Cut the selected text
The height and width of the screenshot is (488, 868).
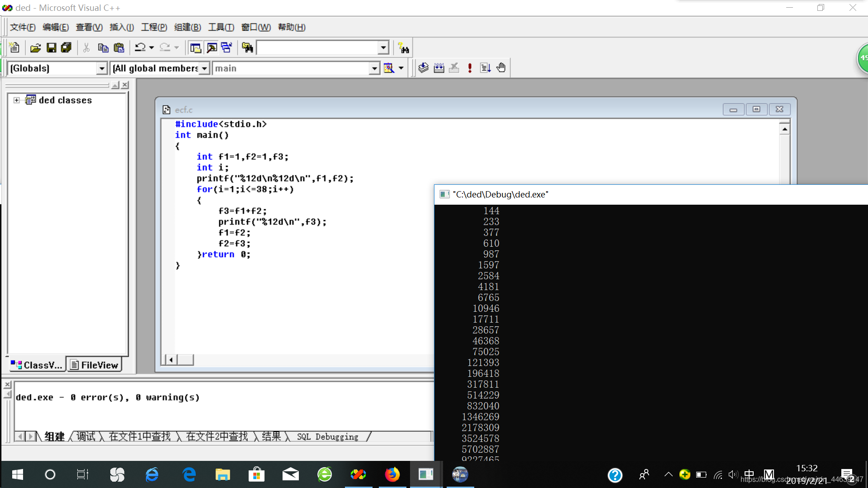pos(86,47)
